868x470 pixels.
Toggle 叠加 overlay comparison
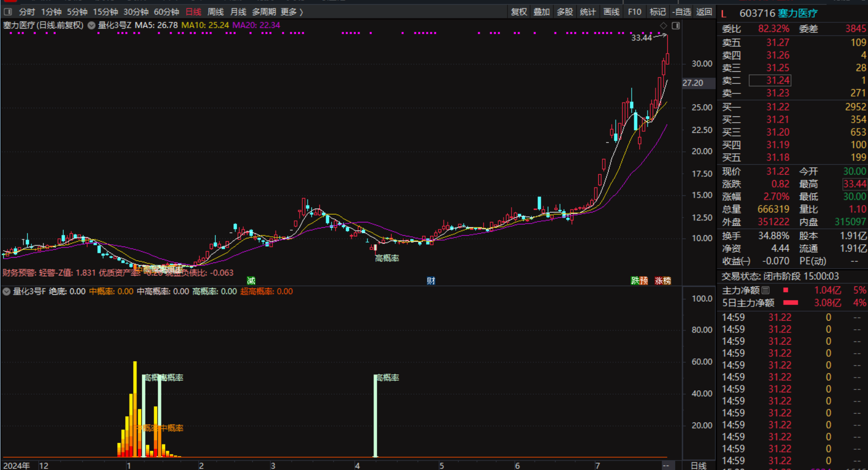(x=541, y=12)
